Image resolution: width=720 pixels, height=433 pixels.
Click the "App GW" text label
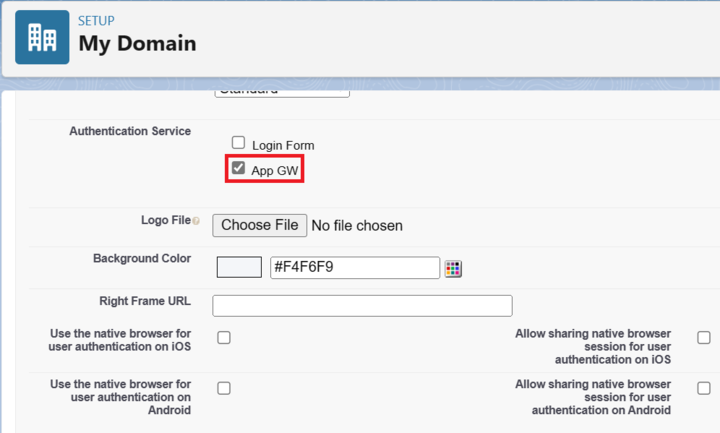pos(275,171)
